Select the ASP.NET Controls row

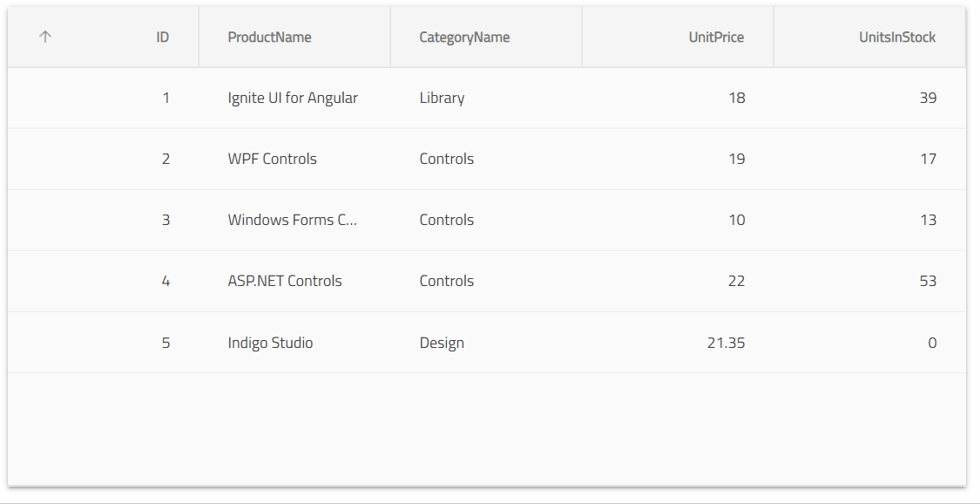point(285,281)
